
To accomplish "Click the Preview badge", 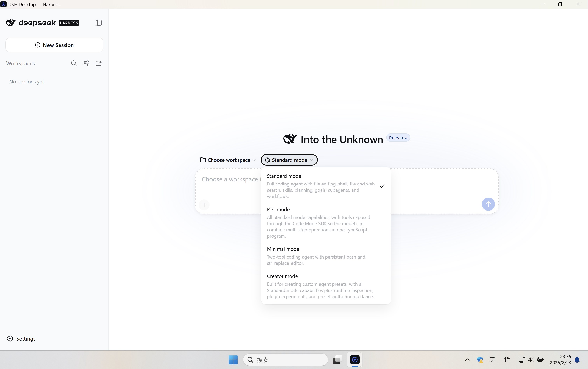I will (398, 138).
